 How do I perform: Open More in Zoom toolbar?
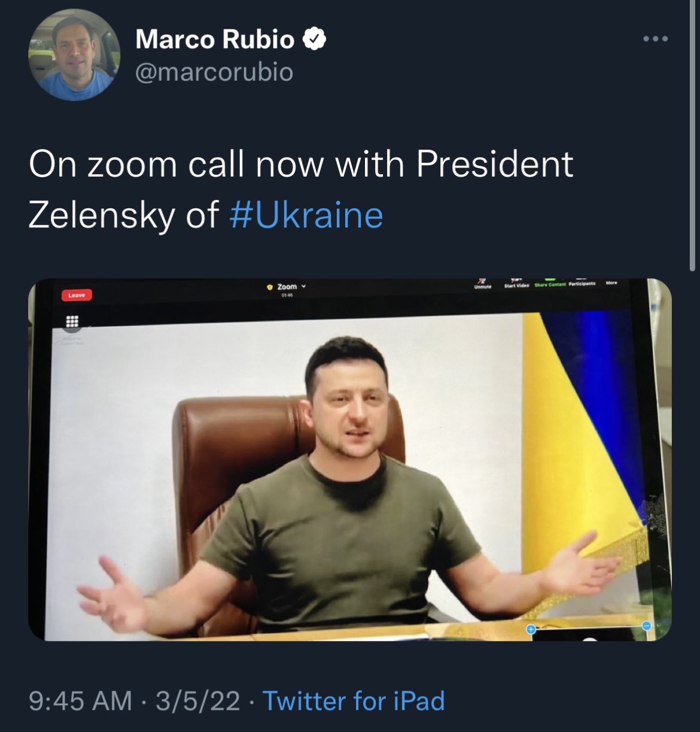611,282
